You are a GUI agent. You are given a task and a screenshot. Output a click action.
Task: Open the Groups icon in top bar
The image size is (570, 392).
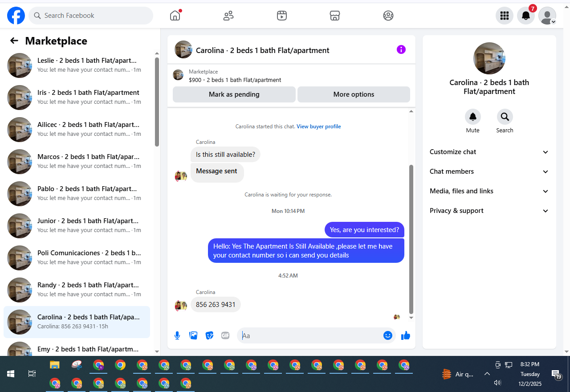[388, 16]
